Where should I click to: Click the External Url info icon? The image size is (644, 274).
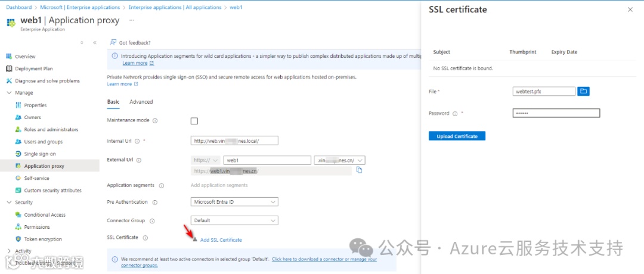click(139, 160)
